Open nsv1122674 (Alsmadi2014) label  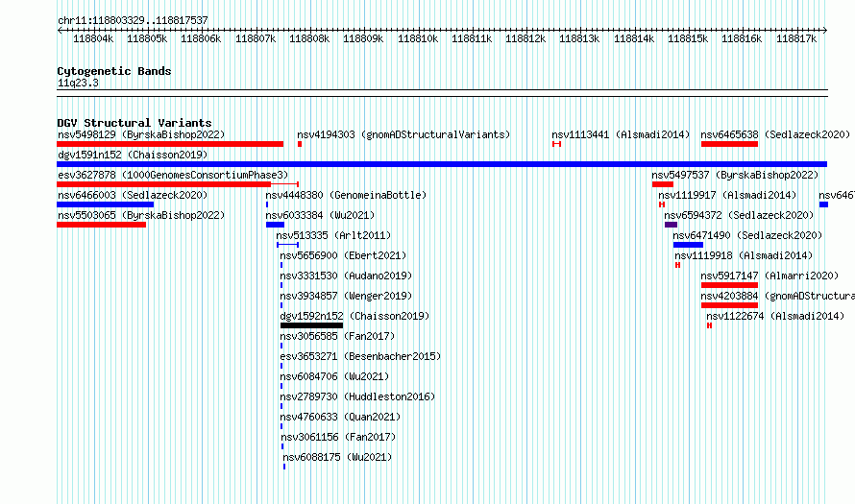[x=775, y=316]
